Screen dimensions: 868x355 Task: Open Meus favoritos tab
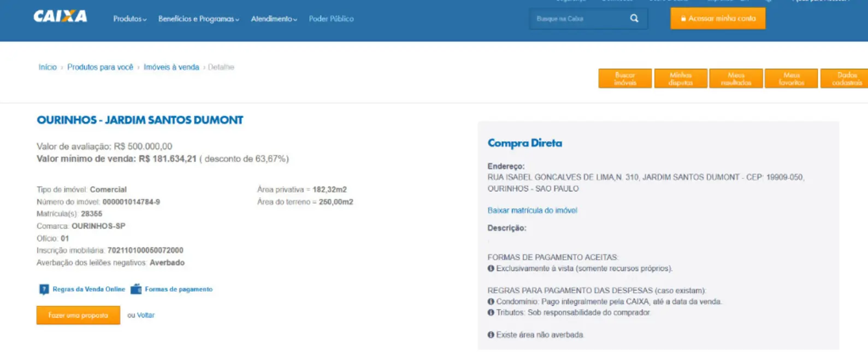791,79
